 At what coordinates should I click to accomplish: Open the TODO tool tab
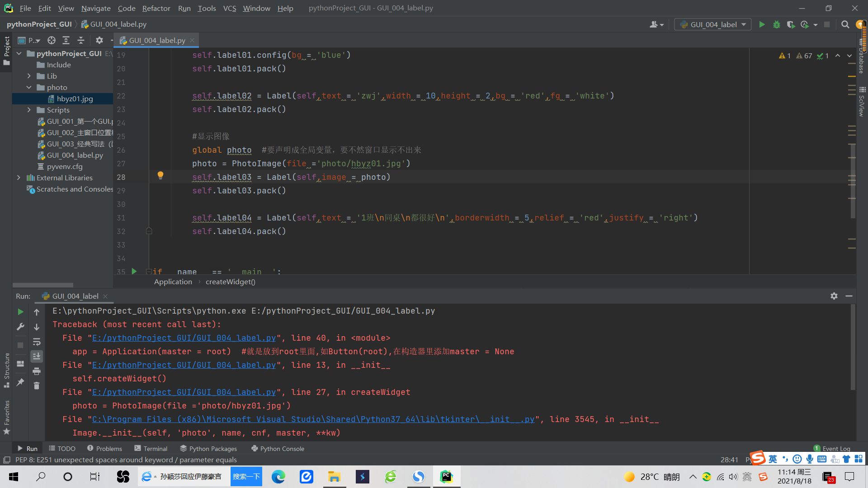pyautogui.click(x=62, y=449)
